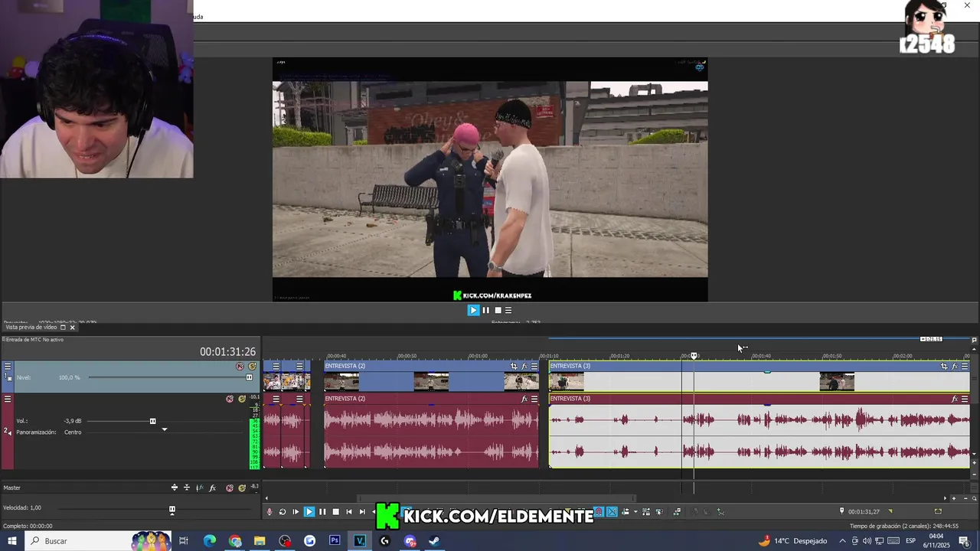Open video track 1 header menu
This screenshot has width=980, height=551.
click(x=8, y=367)
